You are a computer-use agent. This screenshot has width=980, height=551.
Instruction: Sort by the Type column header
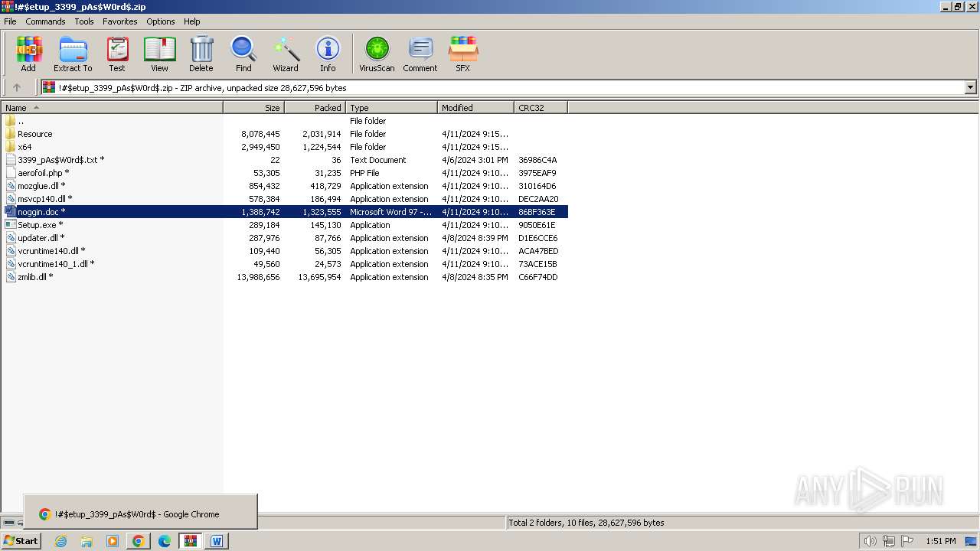(392, 108)
